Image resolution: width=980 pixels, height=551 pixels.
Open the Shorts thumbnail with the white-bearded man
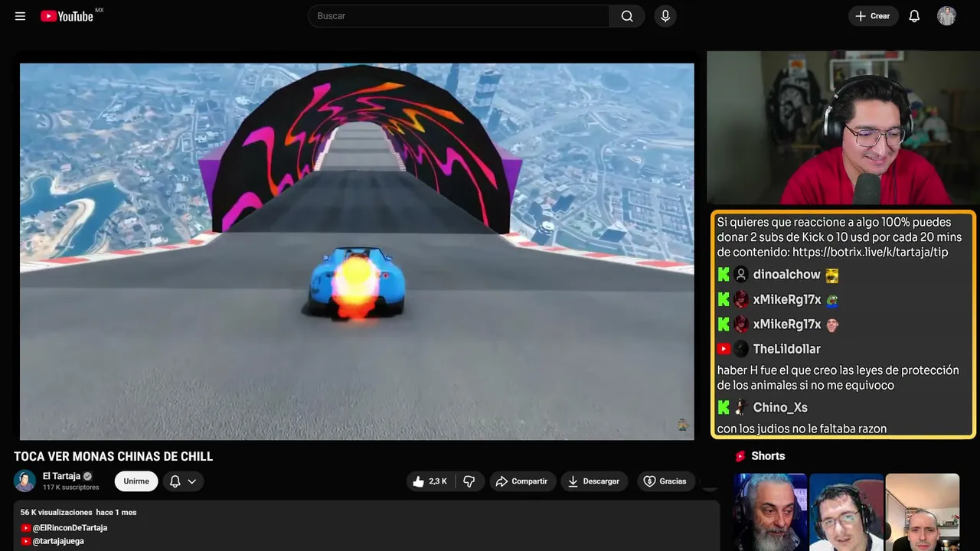[770, 512]
